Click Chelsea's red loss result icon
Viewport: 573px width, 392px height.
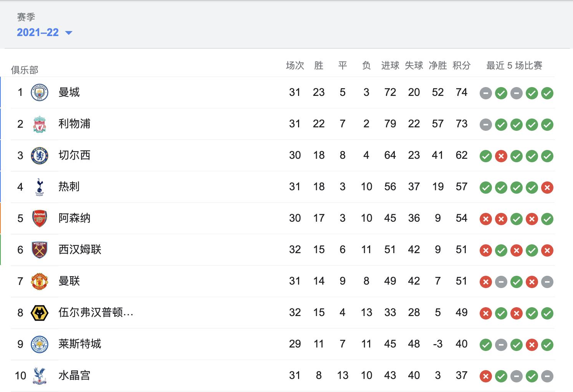coord(501,156)
